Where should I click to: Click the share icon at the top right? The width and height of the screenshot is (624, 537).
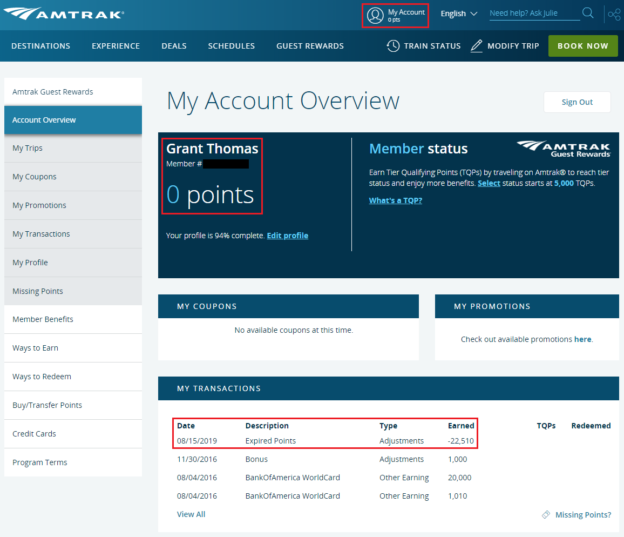click(614, 15)
